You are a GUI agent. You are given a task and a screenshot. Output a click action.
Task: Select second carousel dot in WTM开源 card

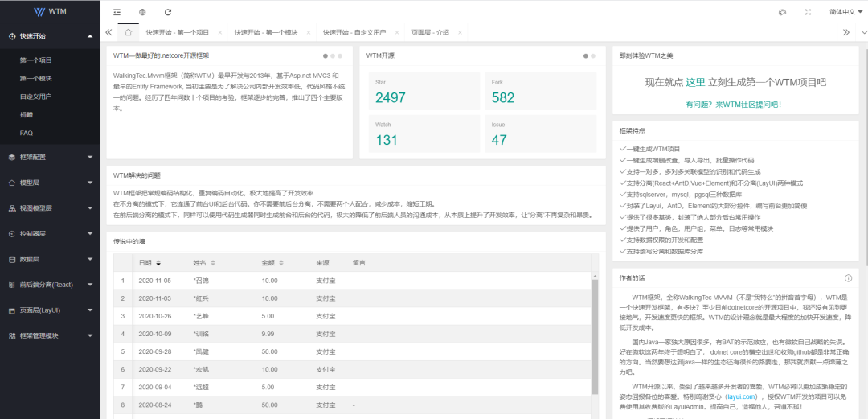(x=593, y=56)
